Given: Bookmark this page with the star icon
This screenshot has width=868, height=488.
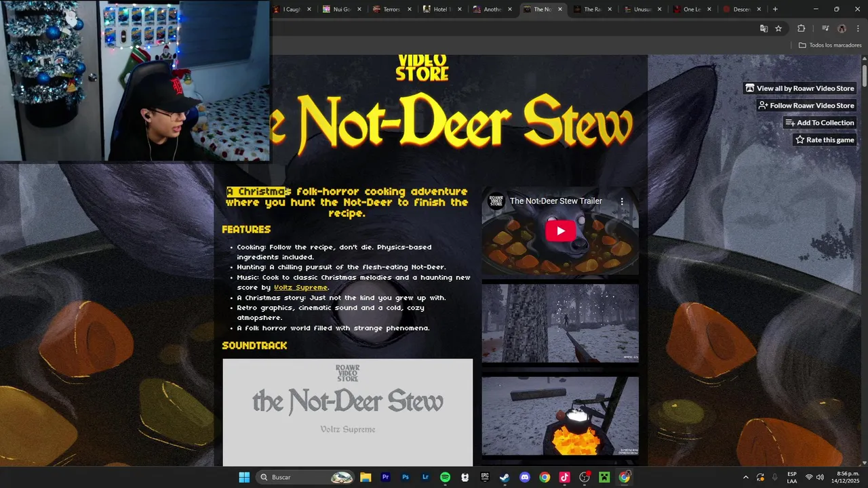Looking at the screenshot, I should [x=778, y=28].
